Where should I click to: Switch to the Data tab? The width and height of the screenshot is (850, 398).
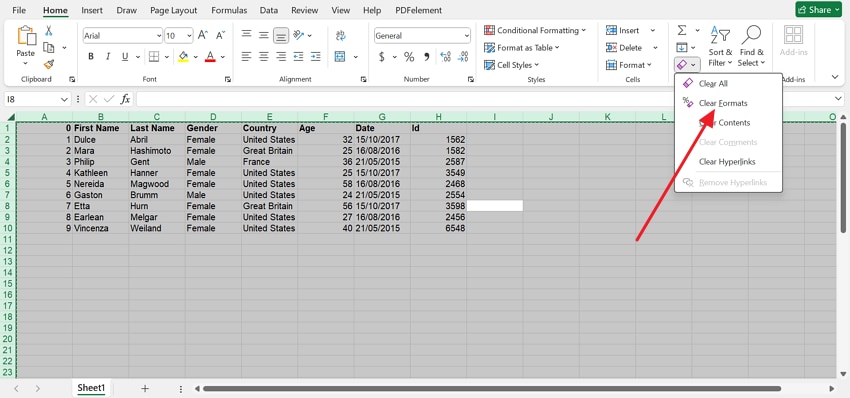click(269, 10)
